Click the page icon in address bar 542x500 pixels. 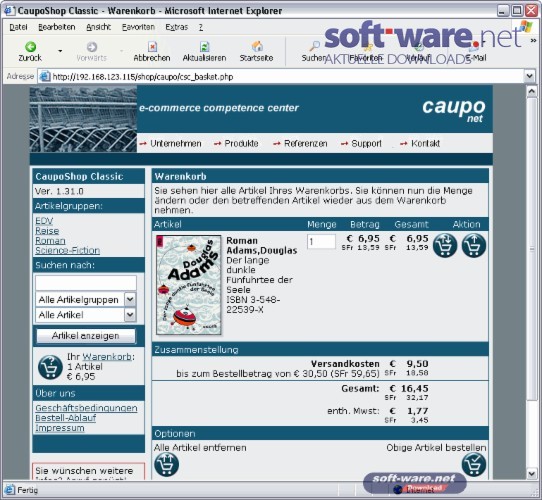[x=45, y=76]
